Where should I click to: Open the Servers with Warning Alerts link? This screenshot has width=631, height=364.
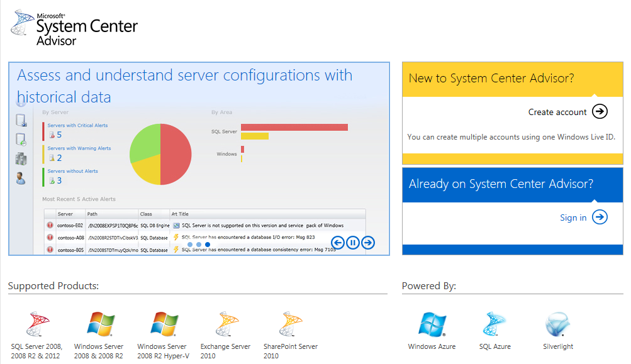click(79, 148)
